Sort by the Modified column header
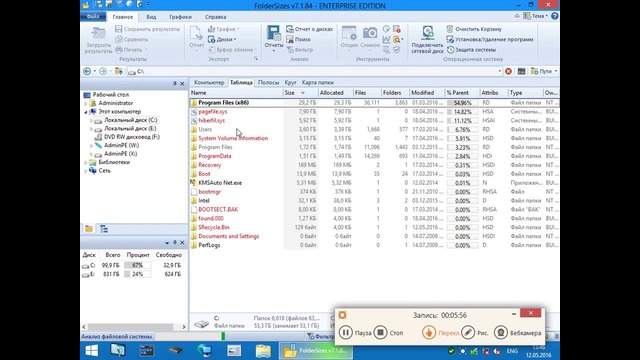The height and width of the screenshot is (360, 640). (427, 93)
